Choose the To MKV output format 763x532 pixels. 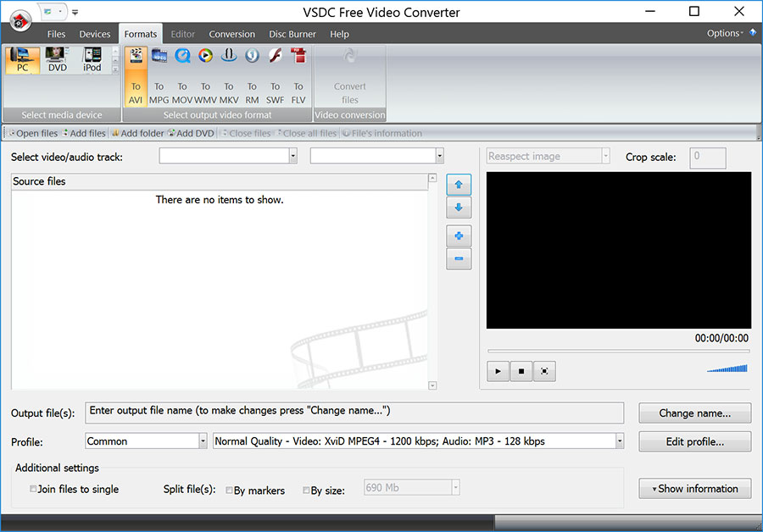(x=229, y=76)
